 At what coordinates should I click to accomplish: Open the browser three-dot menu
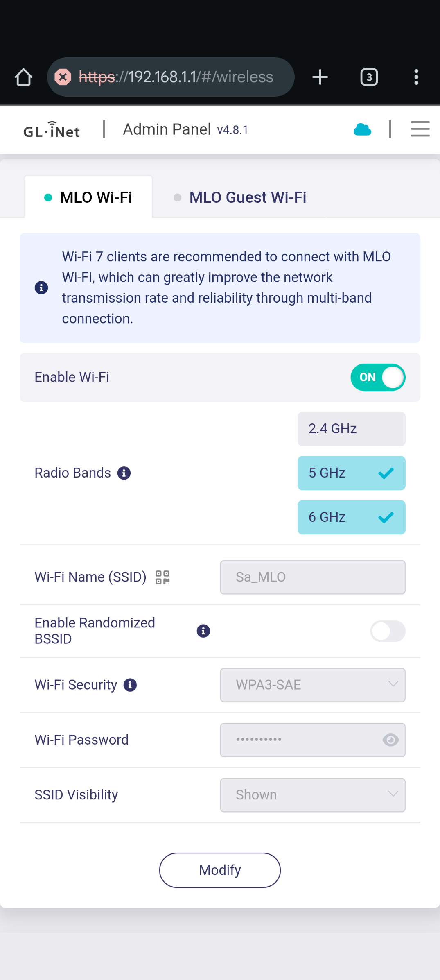pyautogui.click(x=416, y=77)
